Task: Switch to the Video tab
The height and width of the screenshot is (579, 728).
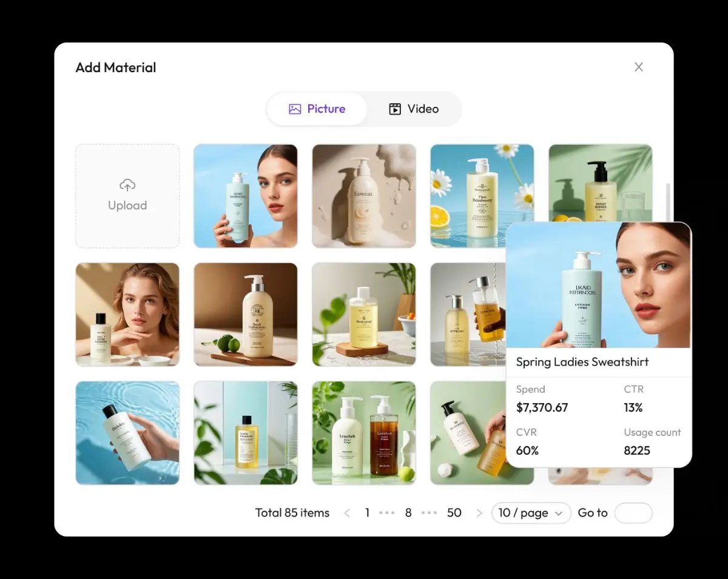Action: point(414,109)
